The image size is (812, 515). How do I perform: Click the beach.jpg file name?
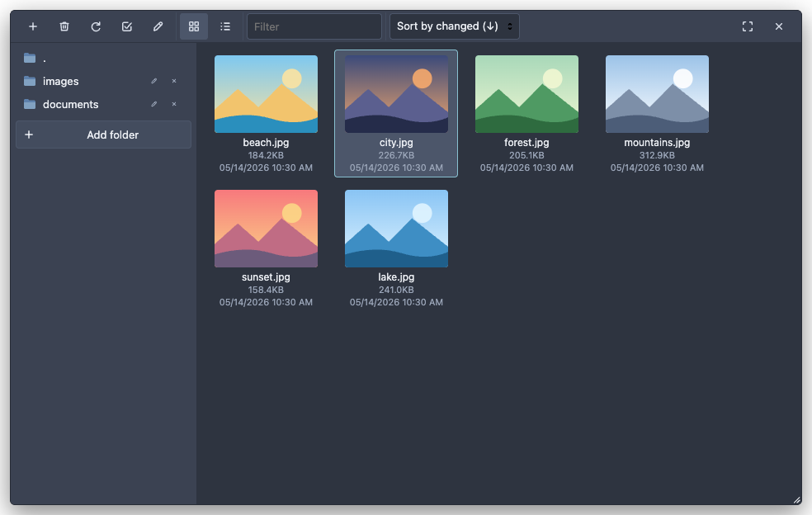pyautogui.click(x=267, y=143)
